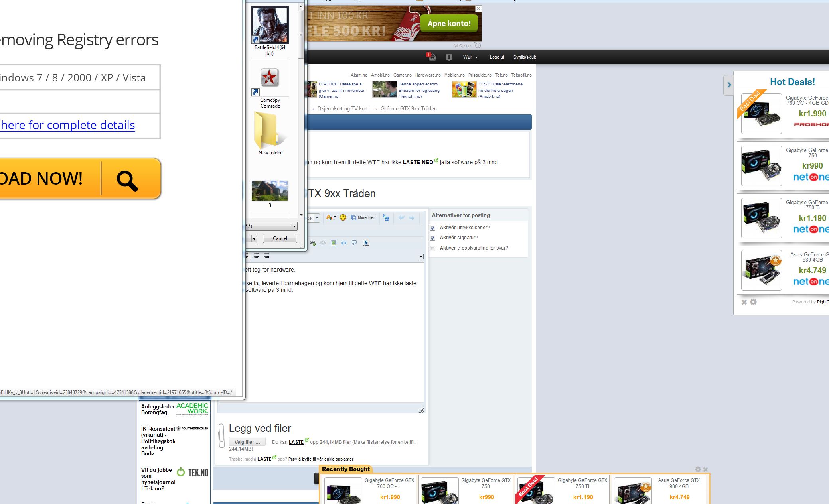Image resolution: width=829 pixels, height=504 pixels.
Task: Open Hot Deals settings gear
Action: click(753, 302)
